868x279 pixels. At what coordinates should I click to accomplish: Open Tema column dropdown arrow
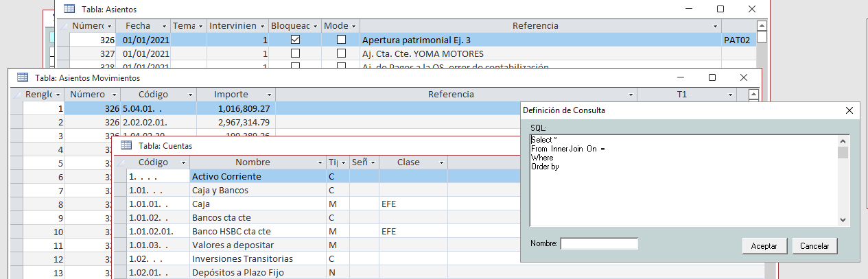[x=200, y=26]
